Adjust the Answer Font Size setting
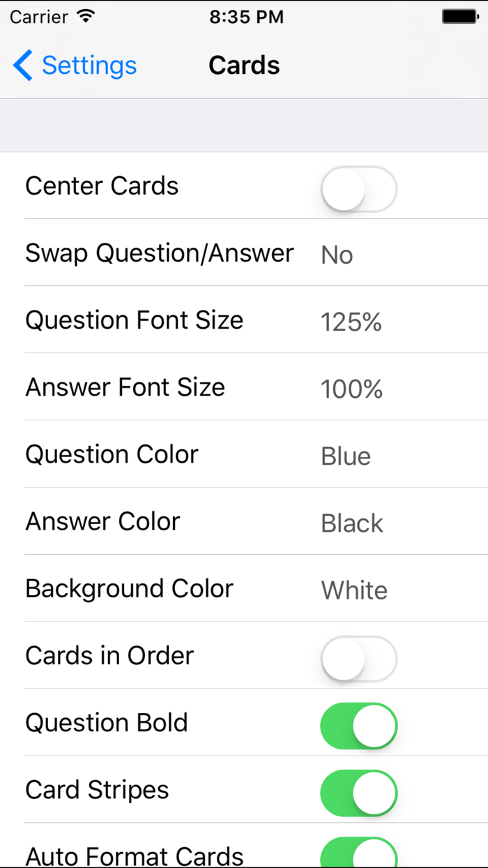Screen dimensions: 488x868 coord(244,387)
